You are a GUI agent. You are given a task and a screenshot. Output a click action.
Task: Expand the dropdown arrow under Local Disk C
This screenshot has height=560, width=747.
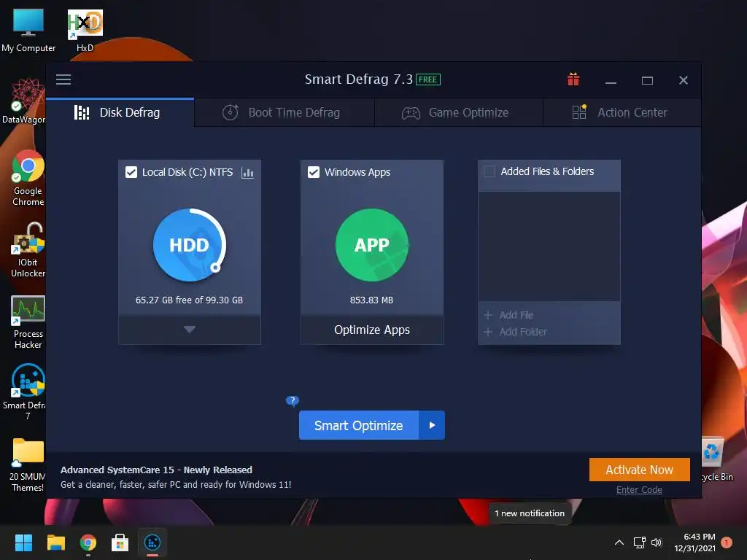pyautogui.click(x=190, y=330)
